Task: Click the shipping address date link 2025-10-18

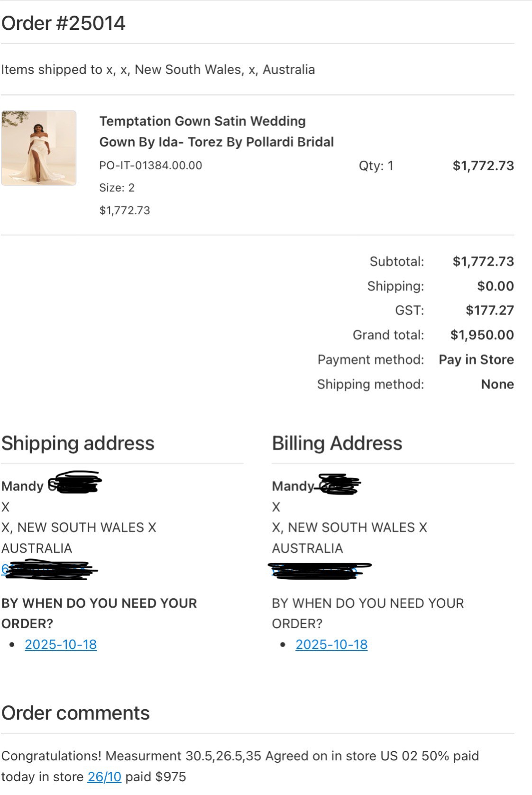Action: pos(61,644)
